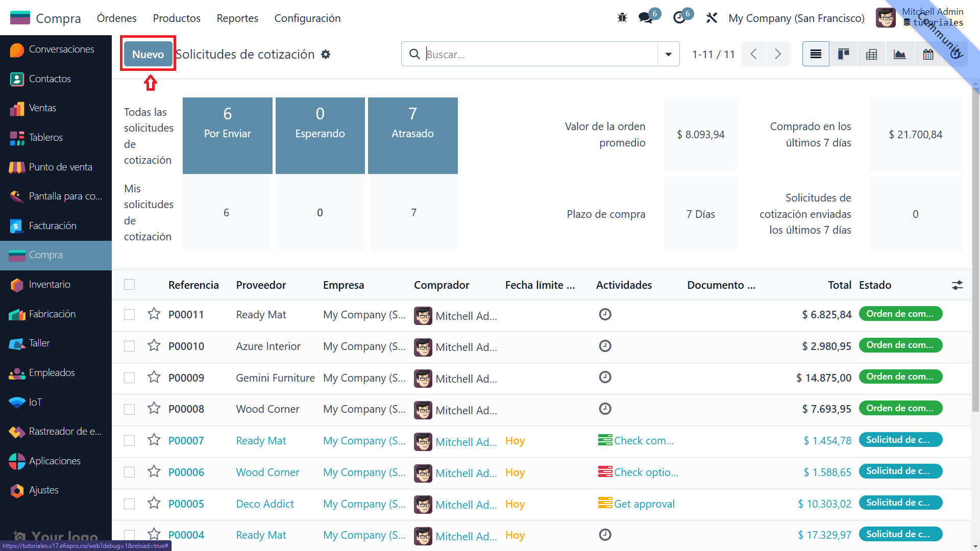This screenshot has height=551, width=980.
Task: Open the optional columns adjuster
Action: [x=957, y=285]
